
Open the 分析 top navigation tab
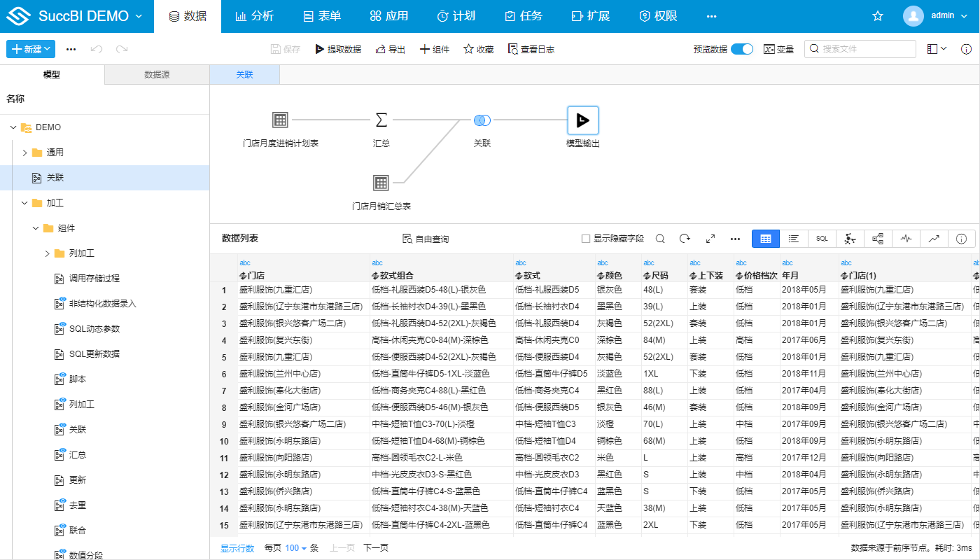pyautogui.click(x=254, y=16)
